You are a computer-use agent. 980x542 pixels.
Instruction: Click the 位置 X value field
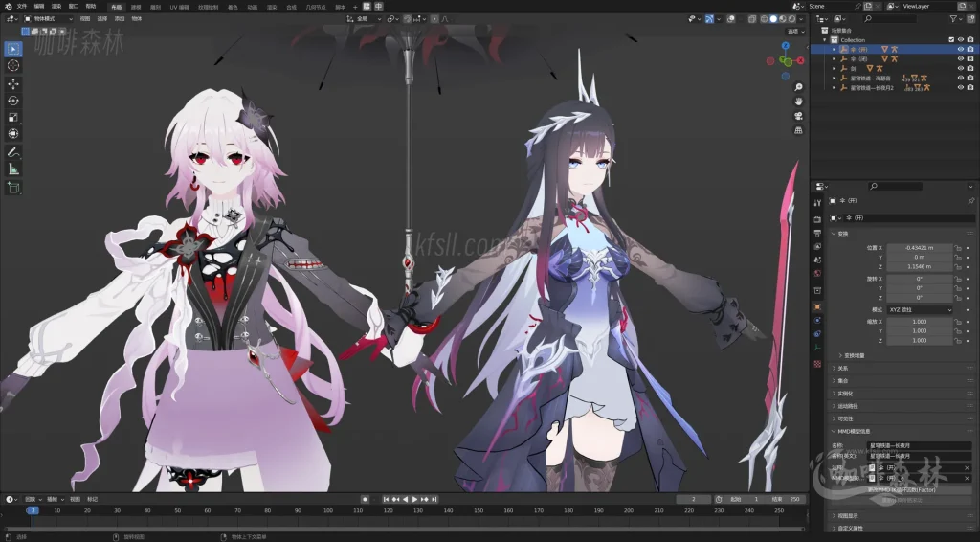[x=920, y=248]
